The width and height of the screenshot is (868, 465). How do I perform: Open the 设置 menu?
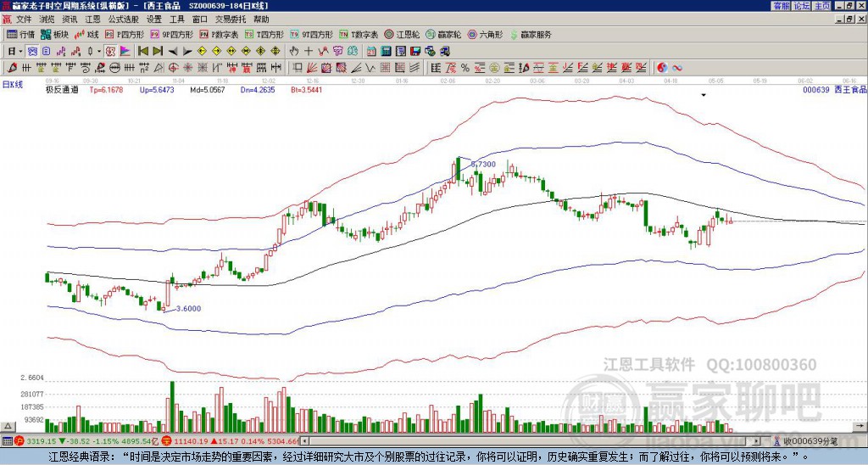point(154,20)
